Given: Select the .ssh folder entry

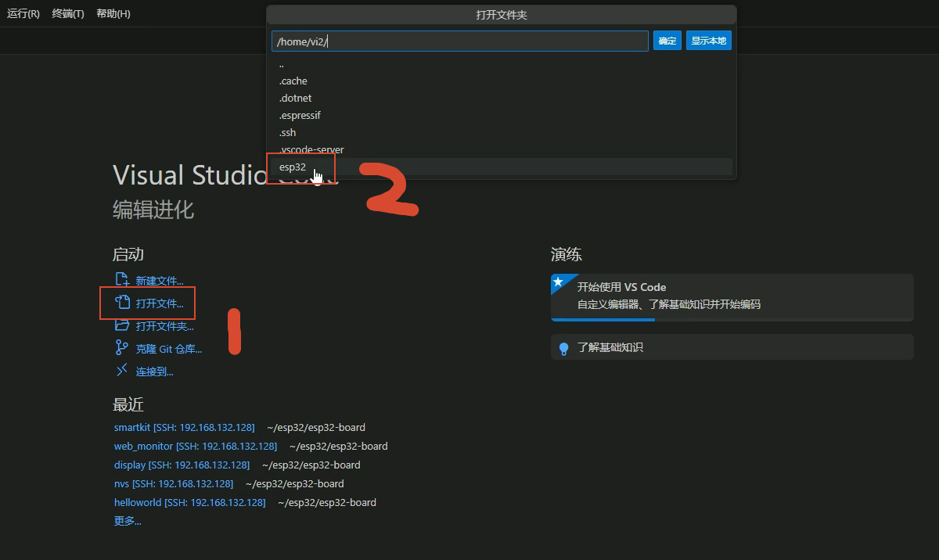Looking at the screenshot, I should (x=501, y=133).
